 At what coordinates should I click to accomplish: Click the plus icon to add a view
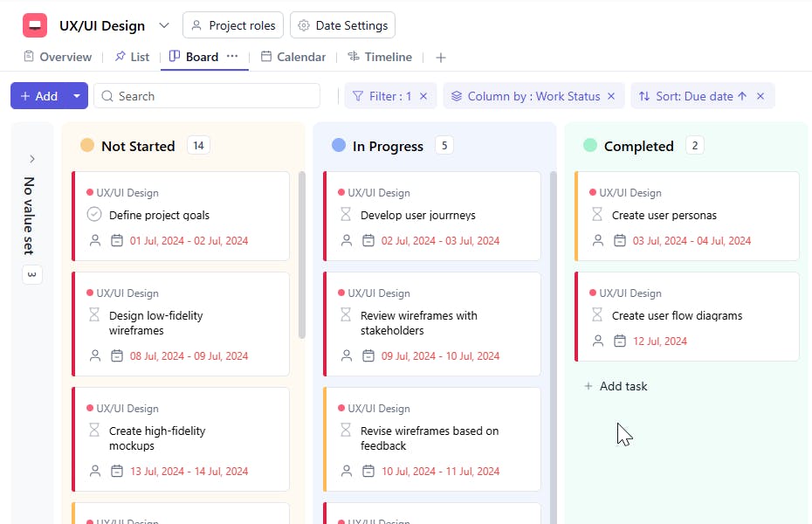tap(441, 58)
